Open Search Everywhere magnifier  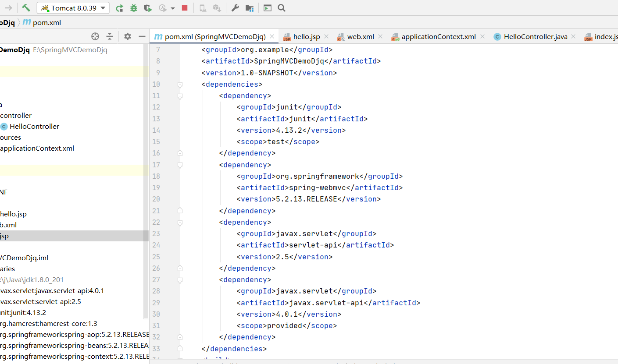click(282, 8)
